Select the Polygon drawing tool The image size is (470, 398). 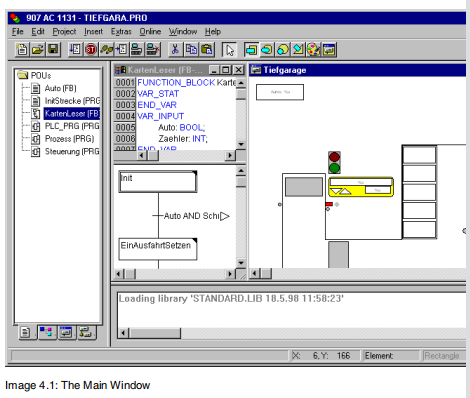click(x=298, y=50)
